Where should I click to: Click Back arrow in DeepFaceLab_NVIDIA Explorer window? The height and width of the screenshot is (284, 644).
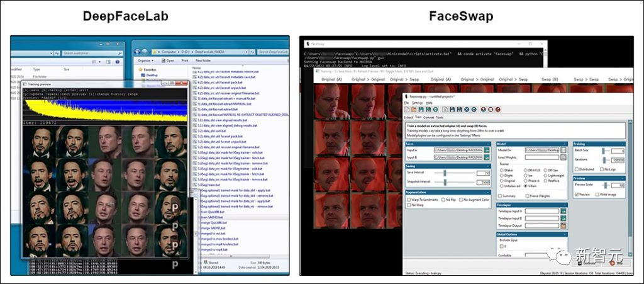pos(136,52)
